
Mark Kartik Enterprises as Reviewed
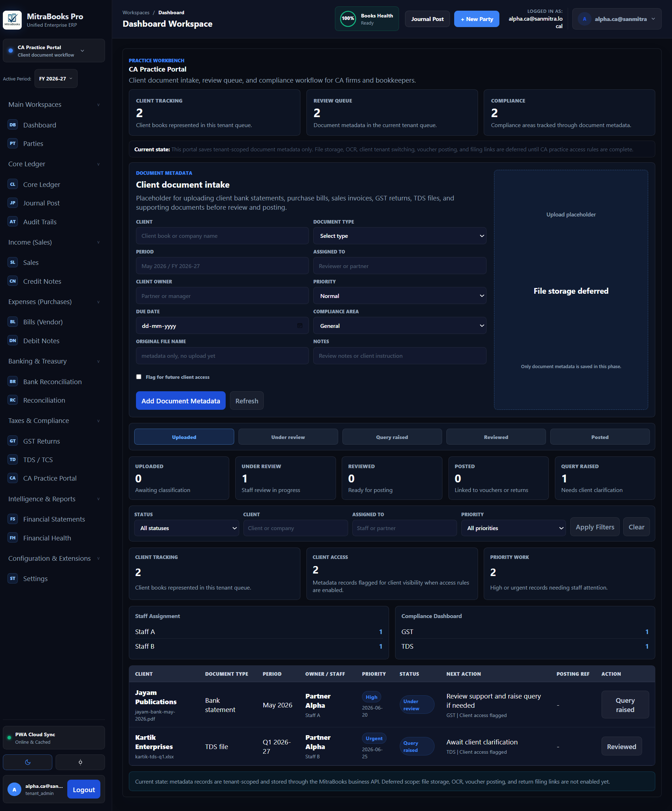click(621, 747)
